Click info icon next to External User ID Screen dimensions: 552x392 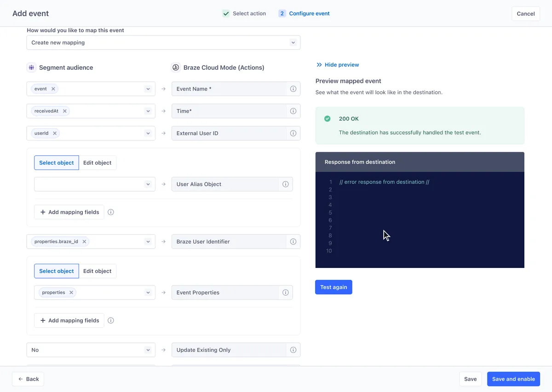(x=293, y=133)
